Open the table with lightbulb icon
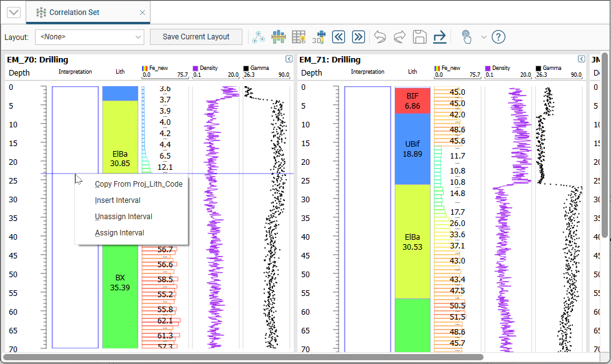Viewport: 611px width, 364px height. pyautogui.click(x=299, y=37)
